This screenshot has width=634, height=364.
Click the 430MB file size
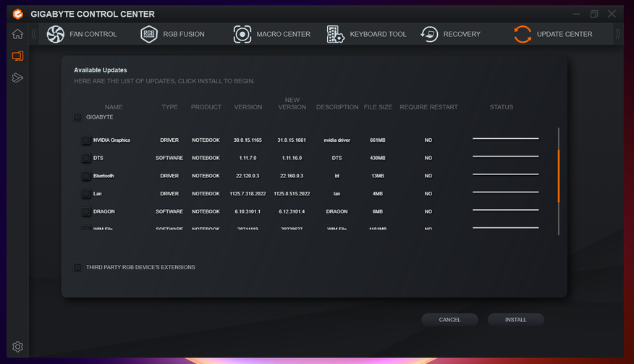click(x=378, y=158)
